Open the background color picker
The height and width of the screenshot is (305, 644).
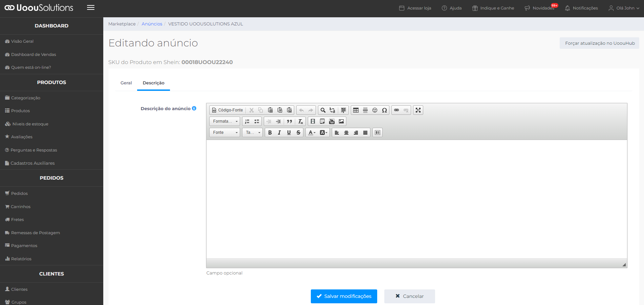[x=323, y=133]
